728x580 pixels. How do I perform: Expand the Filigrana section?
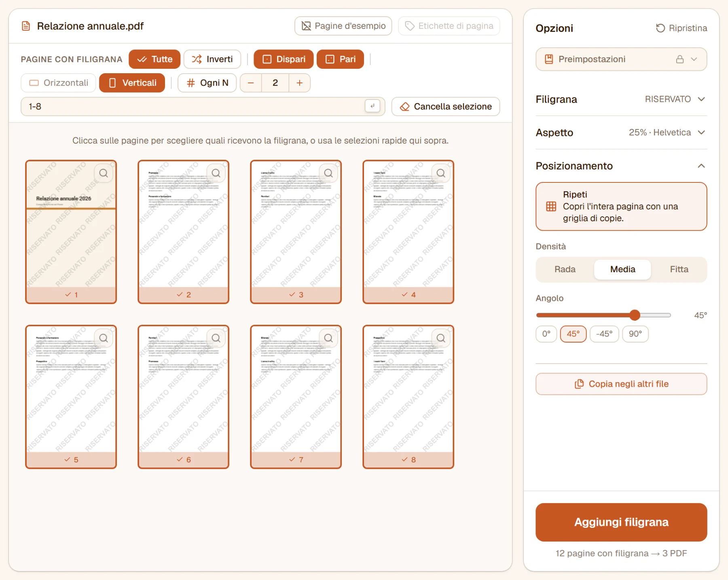[x=621, y=99]
